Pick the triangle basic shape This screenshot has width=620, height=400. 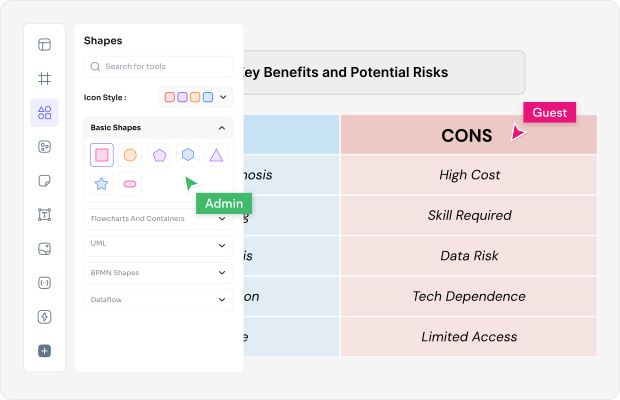tap(216, 155)
